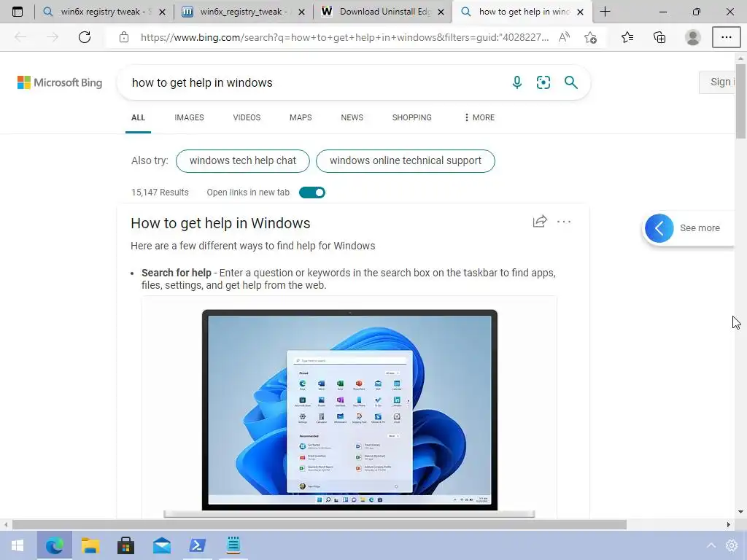Image resolution: width=747 pixels, height=560 pixels.
Task: Open a new browser tab
Action: (605, 12)
